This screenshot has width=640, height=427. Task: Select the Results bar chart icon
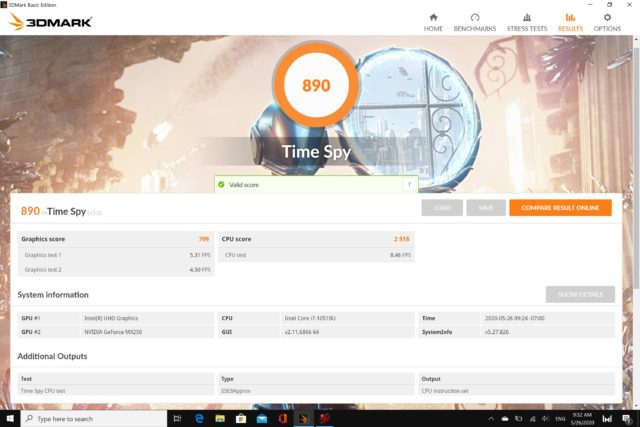coord(570,18)
